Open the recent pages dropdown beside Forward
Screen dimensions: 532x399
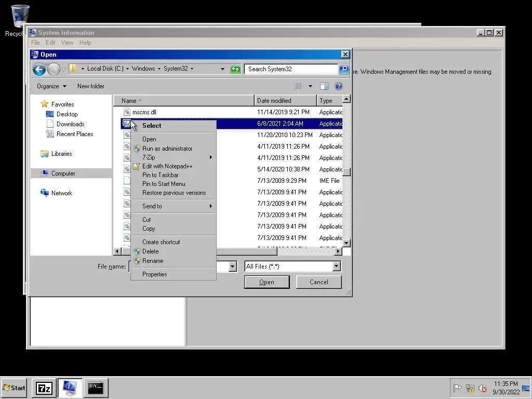click(x=63, y=70)
